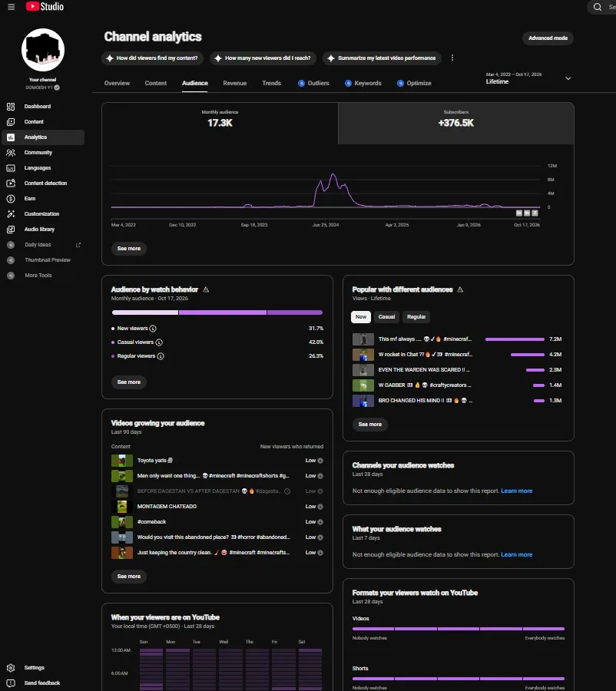Image resolution: width=616 pixels, height=691 pixels.
Task: Switch to the Content analytics tab
Action: pos(156,83)
